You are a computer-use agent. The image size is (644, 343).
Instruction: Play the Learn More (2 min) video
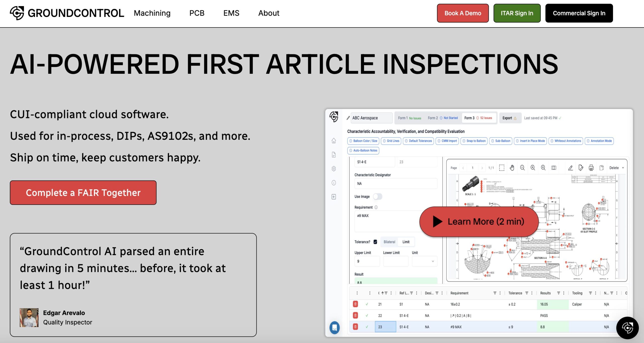479,222
